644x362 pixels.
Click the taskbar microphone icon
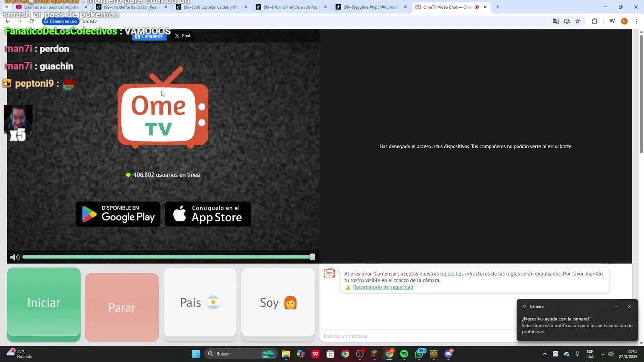tap(577, 354)
